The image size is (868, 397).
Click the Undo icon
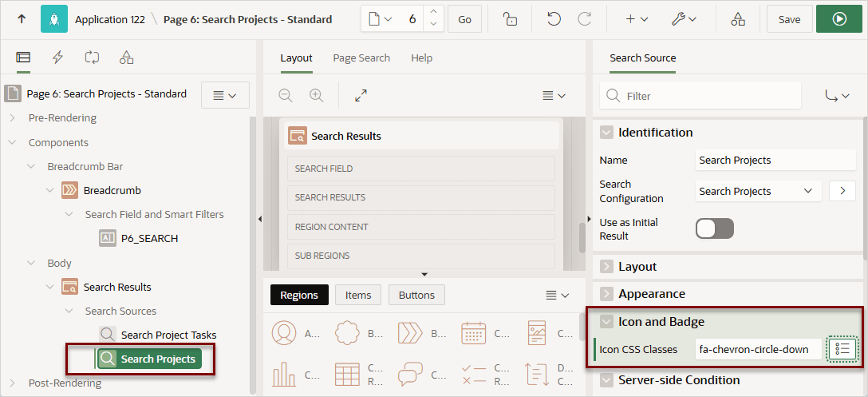553,19
